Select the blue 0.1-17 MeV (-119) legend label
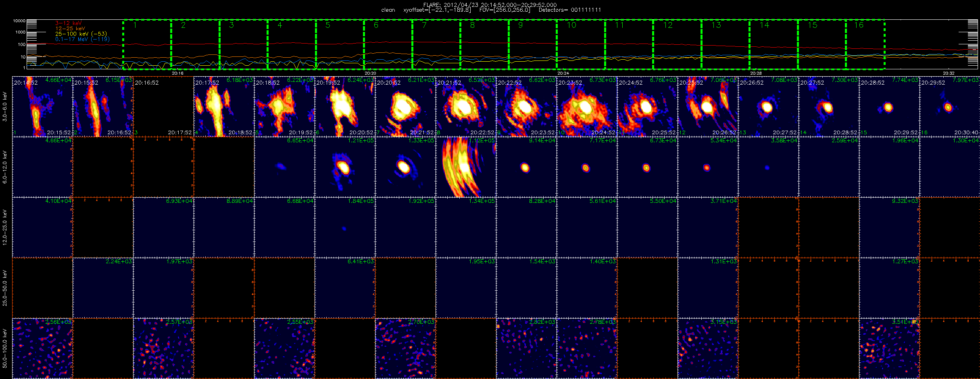This screenshot has height=379, width=980. pyautogui.click(x=82, y=39)
